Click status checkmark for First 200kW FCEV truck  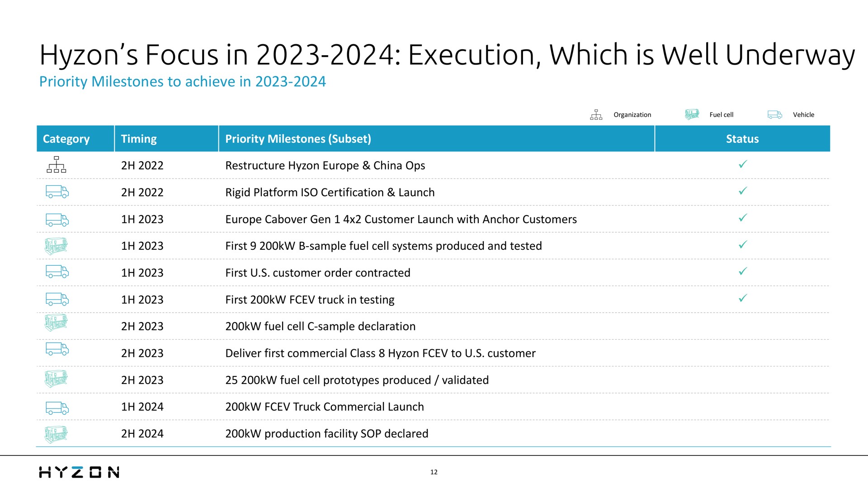tap(743, 298)
